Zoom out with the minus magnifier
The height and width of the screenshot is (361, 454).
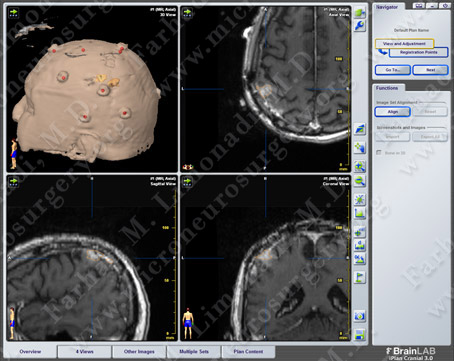click(360, 181)
